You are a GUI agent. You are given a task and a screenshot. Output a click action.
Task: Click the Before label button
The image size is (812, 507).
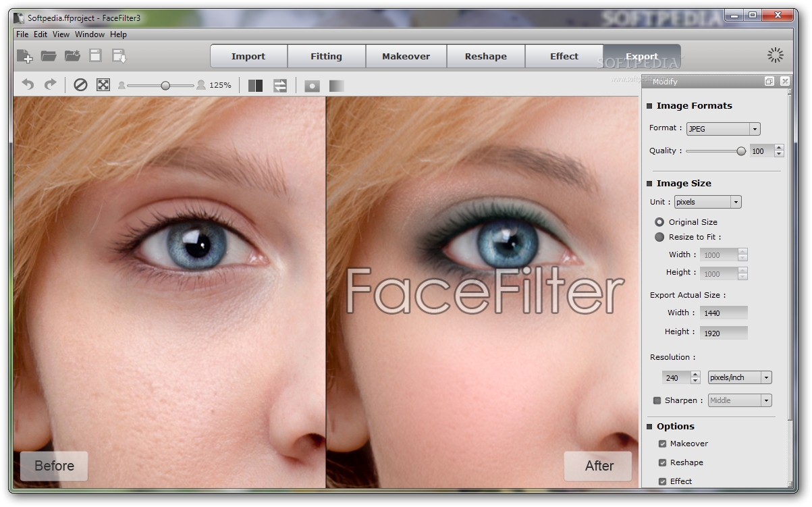tap(54, 466)
